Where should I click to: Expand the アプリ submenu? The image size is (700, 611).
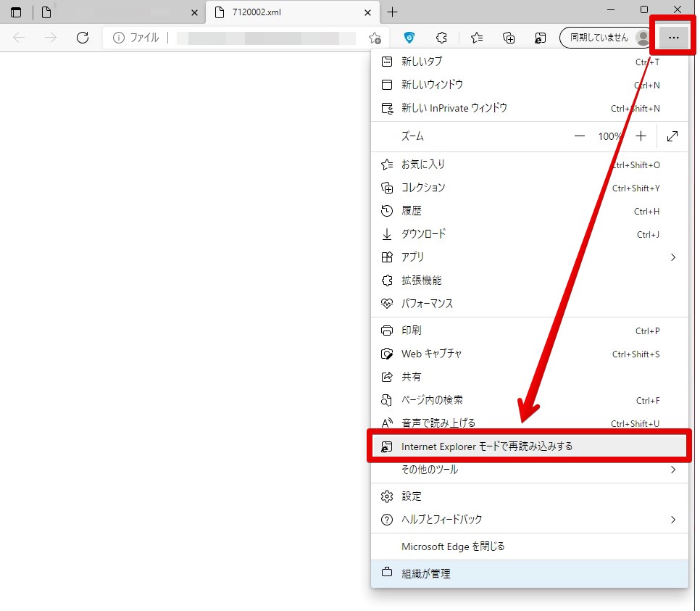pyautogui.click(x=530, y=257)
